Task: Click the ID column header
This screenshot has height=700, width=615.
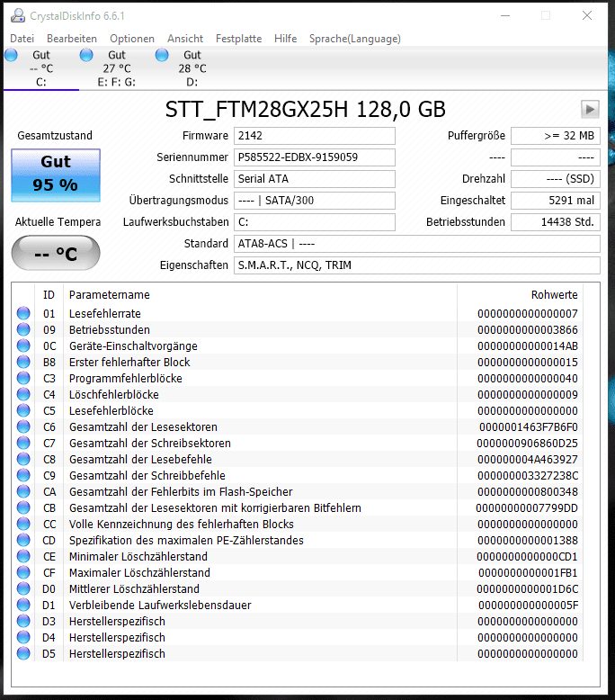Action: pyautogui.click(x=49, y=294)
